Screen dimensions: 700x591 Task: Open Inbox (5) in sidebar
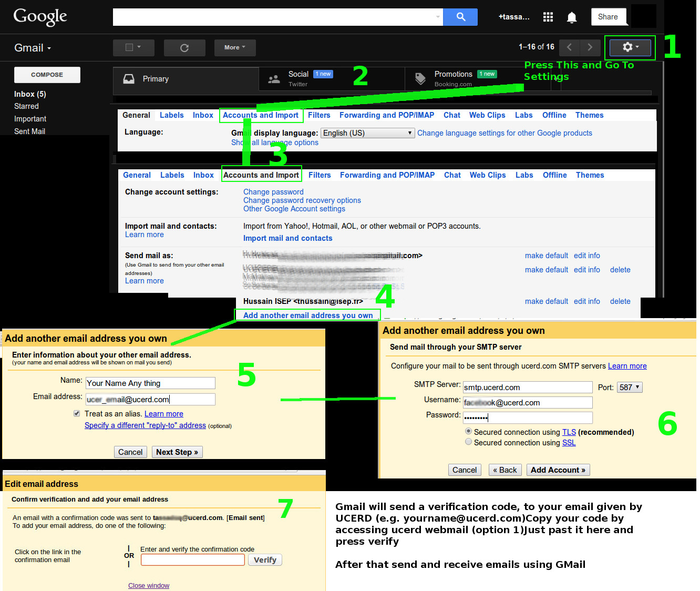tap(30, 94)
